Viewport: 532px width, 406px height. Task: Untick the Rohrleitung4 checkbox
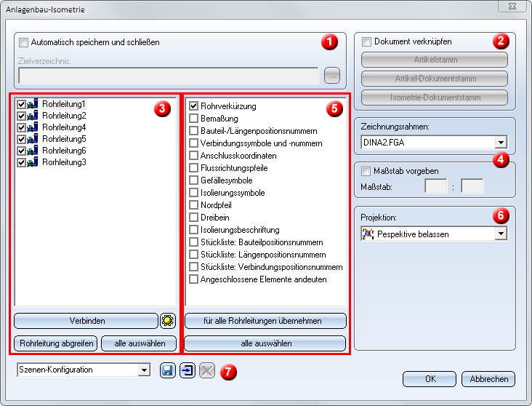pos(21,127)
